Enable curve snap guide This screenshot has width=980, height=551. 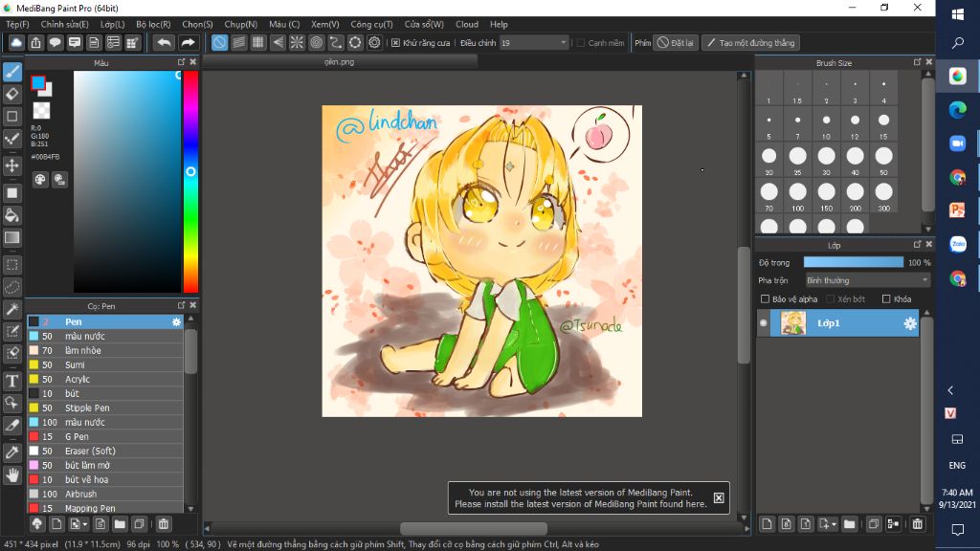pyautogui.click(x=336, y=42)
